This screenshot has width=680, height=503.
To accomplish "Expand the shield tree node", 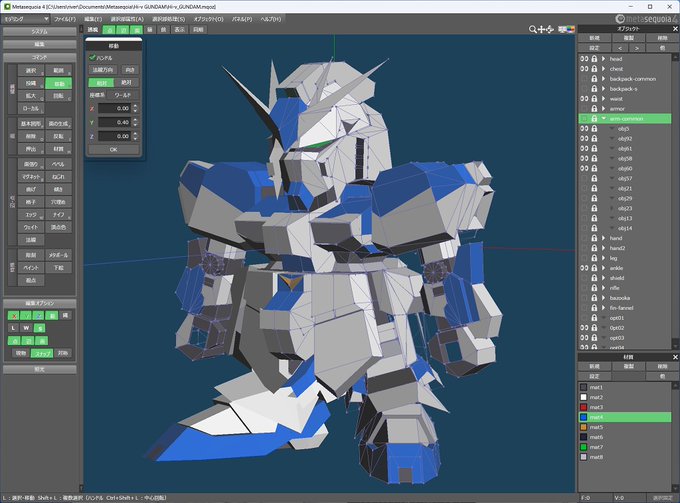I will coord(603,278).
